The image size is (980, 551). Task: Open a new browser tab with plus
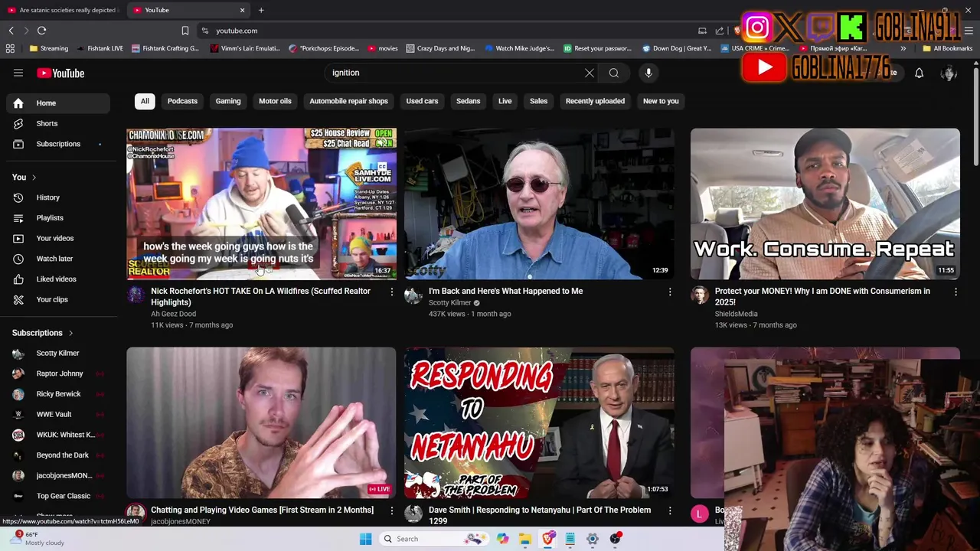[x=261, y=10]
